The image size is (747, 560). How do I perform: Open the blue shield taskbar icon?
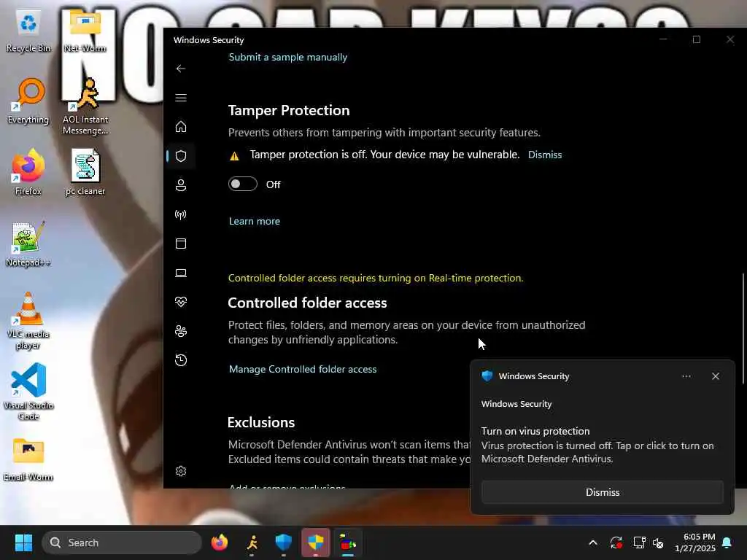click(284, 542)
